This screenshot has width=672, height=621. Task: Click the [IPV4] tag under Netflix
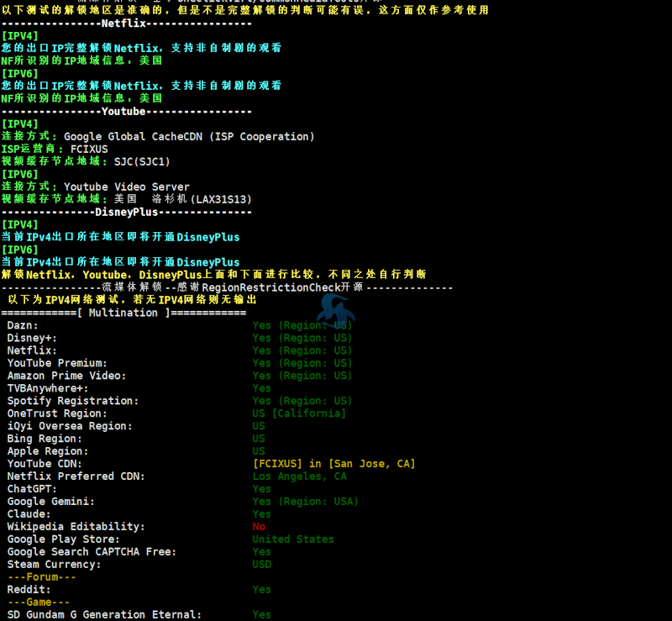coord(19,36)
